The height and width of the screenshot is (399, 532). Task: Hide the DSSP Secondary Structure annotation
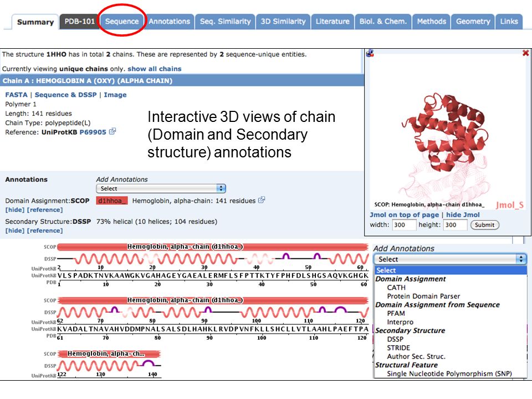coord(14,231)
